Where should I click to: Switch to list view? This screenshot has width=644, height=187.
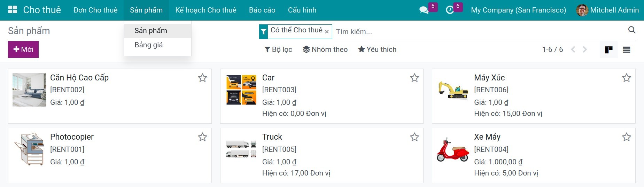(x=626, y=50)
